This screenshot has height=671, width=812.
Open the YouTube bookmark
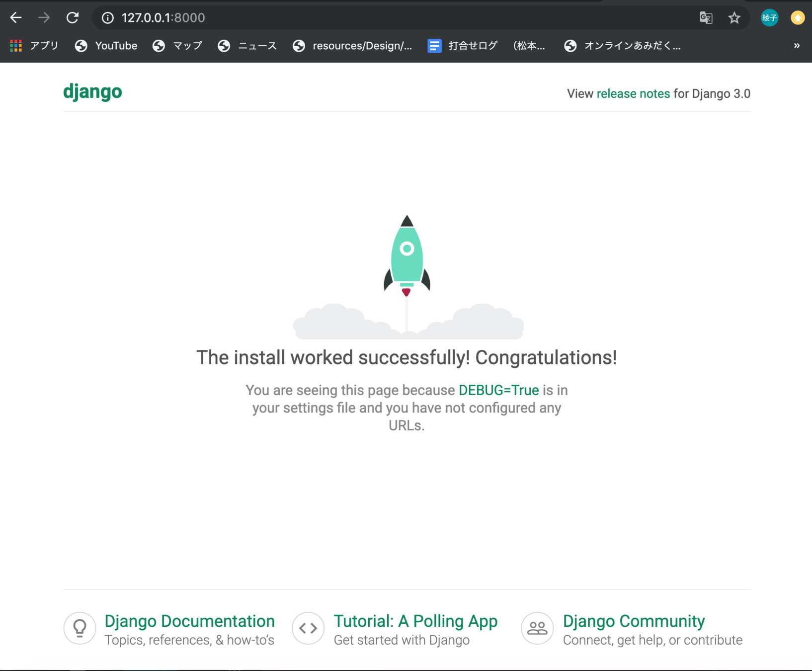click(106, 46)
